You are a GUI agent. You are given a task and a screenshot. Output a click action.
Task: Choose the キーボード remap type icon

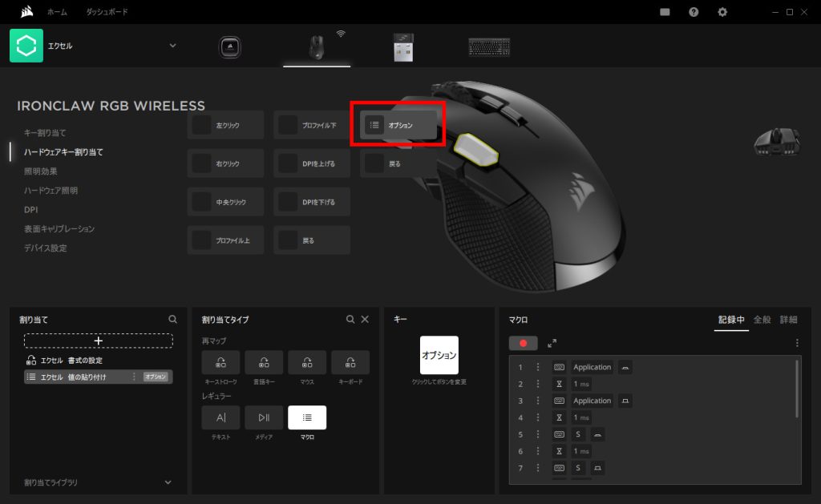(x=350, y=362)
